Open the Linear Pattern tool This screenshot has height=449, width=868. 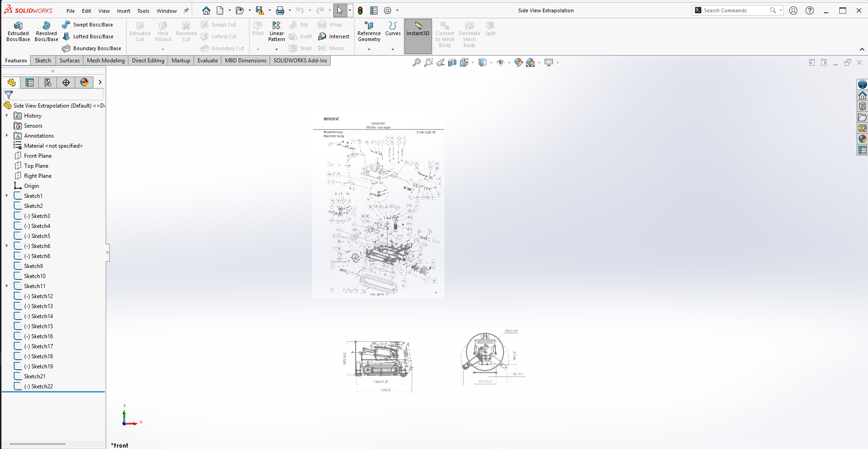[x=276, y=31]
